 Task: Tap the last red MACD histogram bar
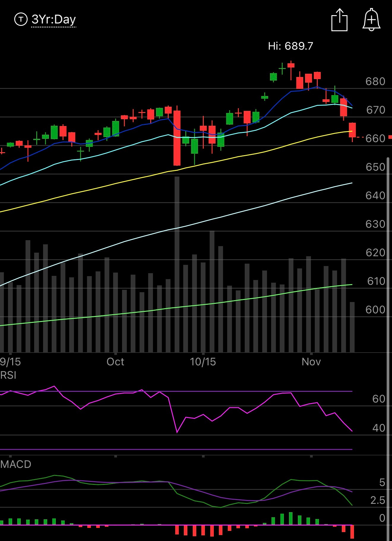click(352, 531)
